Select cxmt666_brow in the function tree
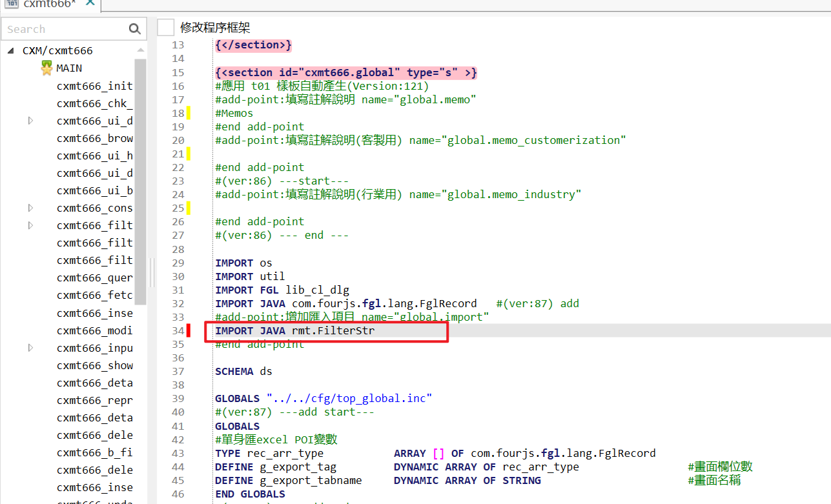 [94, 137]
